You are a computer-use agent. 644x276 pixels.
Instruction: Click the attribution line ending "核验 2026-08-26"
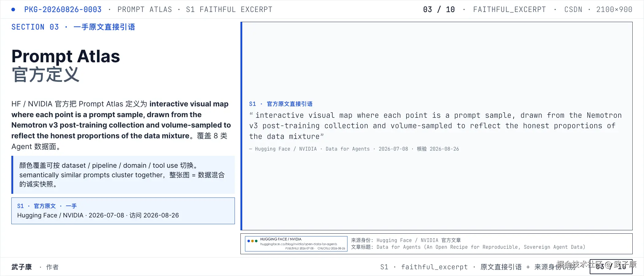(x=354, y=149)
